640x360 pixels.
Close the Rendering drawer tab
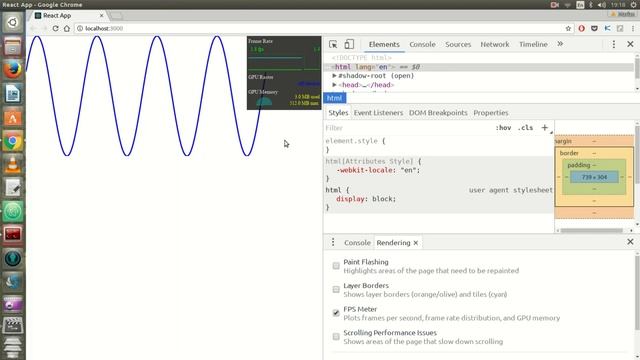click(x=416, y=243)
